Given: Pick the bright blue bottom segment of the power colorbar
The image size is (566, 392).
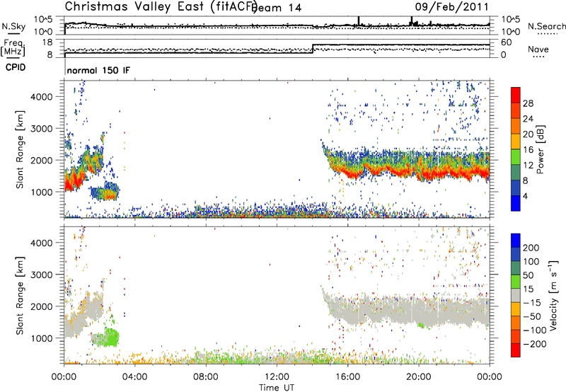Looking at the screenshot, I should (516, 203).
